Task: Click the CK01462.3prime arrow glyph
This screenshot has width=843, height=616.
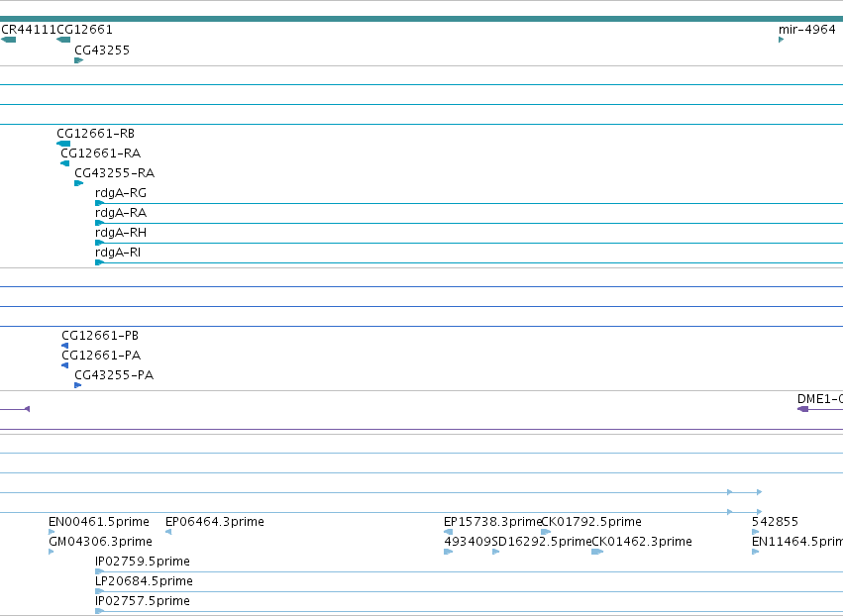Action: click(x=597, y=552)
